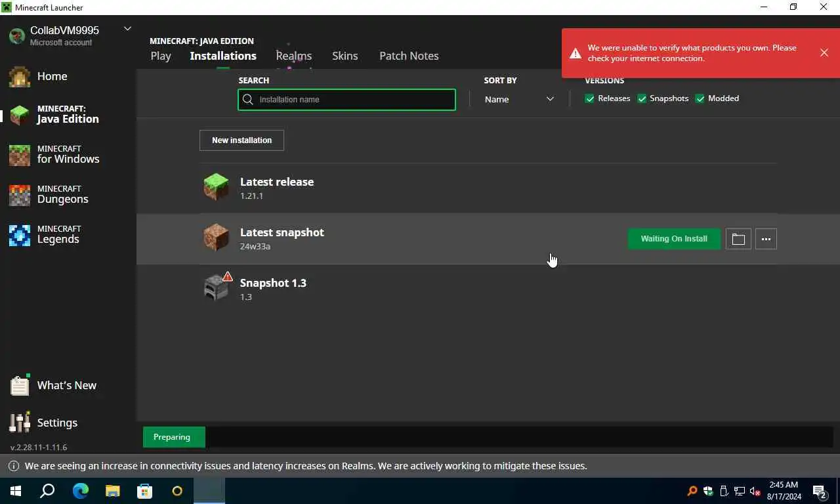Switch to the Play tab
This screenshot has height=504, width=840.
(161, 56)
